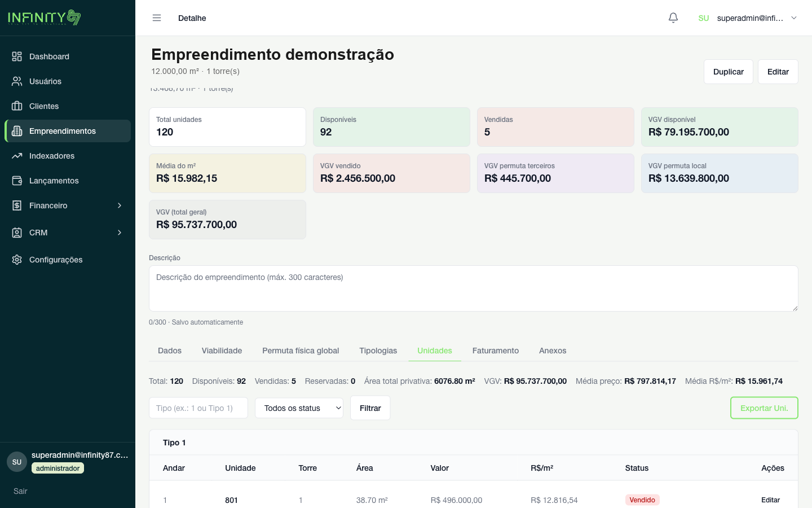Viewport: 812px width, 508px height.
Task: Click the Configurações gear icon
Action: click(x=17, y=260)
